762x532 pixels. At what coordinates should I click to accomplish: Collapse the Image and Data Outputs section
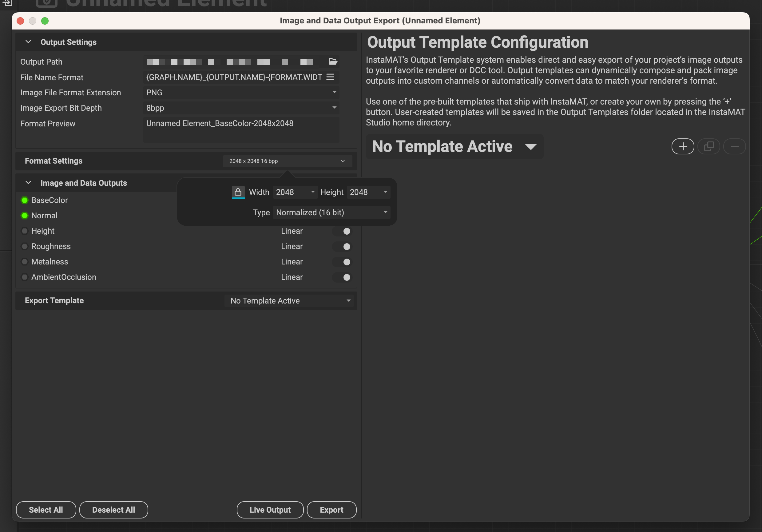tap(28, 183)
